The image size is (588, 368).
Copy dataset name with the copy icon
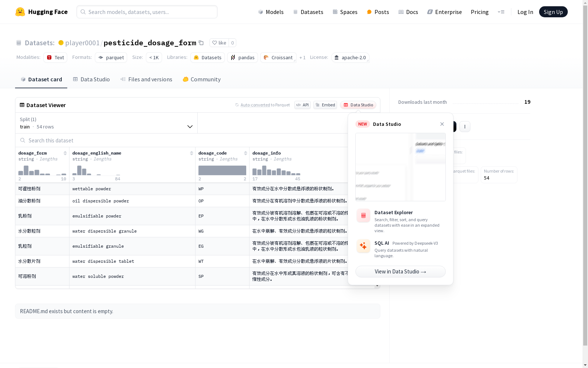click(201, 43)
